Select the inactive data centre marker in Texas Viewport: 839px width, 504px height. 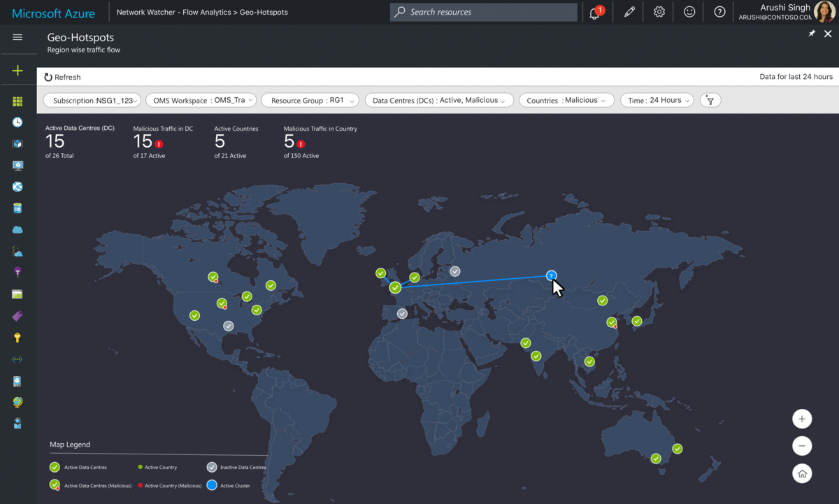click(x=229, y=326)
